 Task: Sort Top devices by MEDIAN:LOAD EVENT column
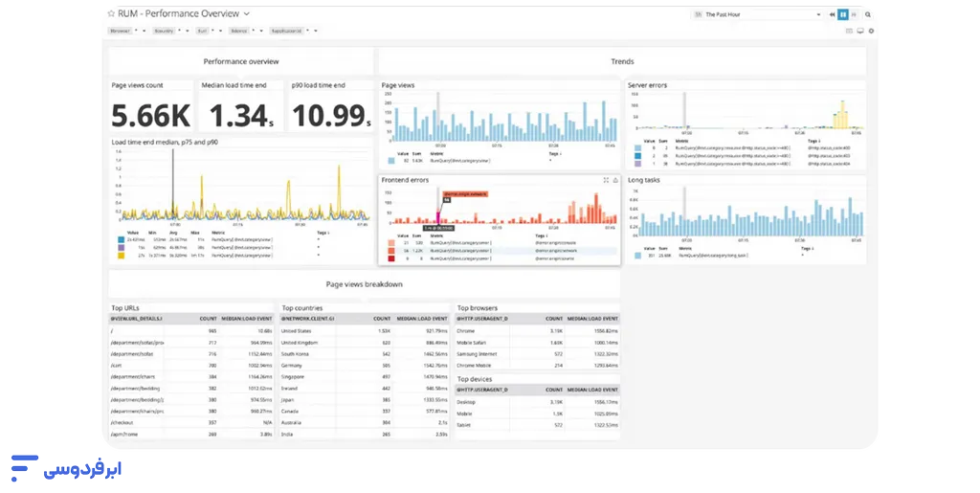click(x=592, y=390)
